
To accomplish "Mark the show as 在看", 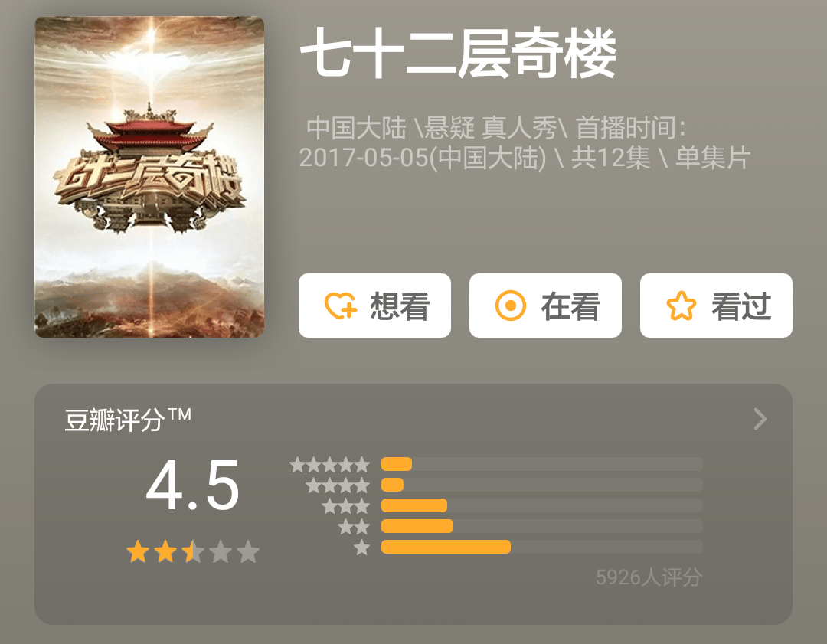I will tap(545, 306).
